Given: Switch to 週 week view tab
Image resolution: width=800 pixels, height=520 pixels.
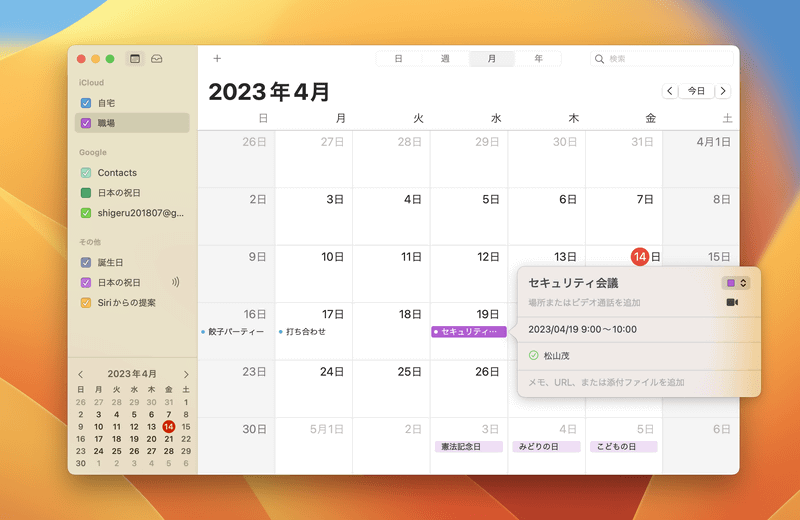Looking at the screenshot, I should 445,59.
